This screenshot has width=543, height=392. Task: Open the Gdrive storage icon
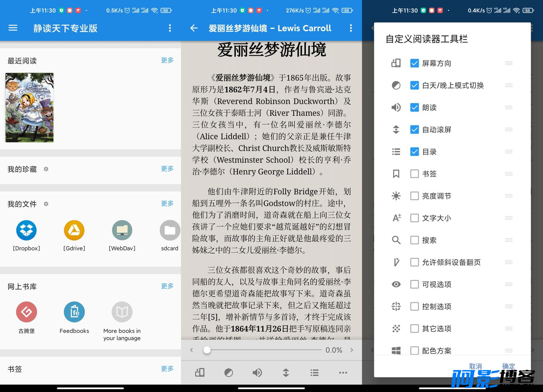pyautogui.click(x=74, y=230)
